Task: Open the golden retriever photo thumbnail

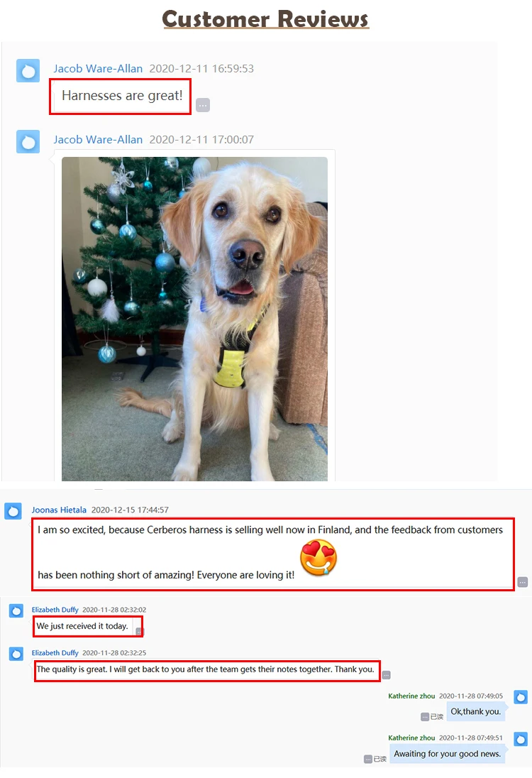Action: click(x=194, y=319)
